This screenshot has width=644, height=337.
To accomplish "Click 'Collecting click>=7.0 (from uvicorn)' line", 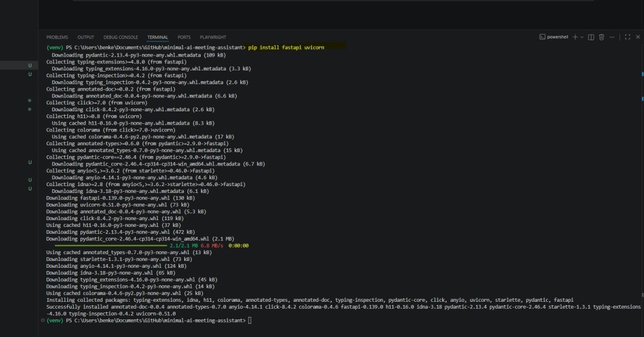I will coord(96,102).
